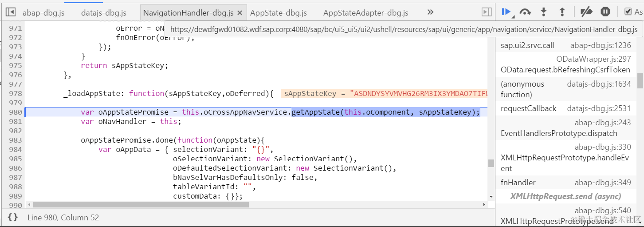Click the XMLHttpRequest.send (async) separator
The height and width of the screenshot is (227, 644).
[x=565, y=196]
